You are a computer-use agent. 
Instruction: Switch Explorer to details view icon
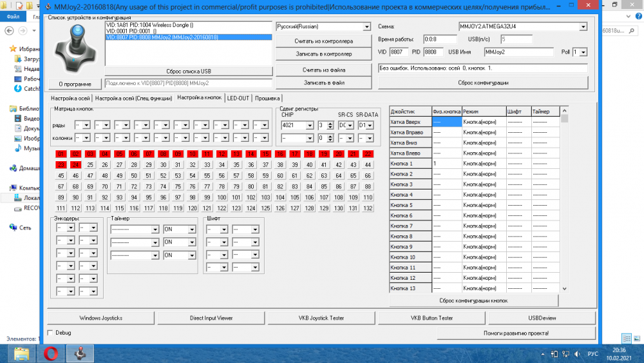[x=627, y=338]
